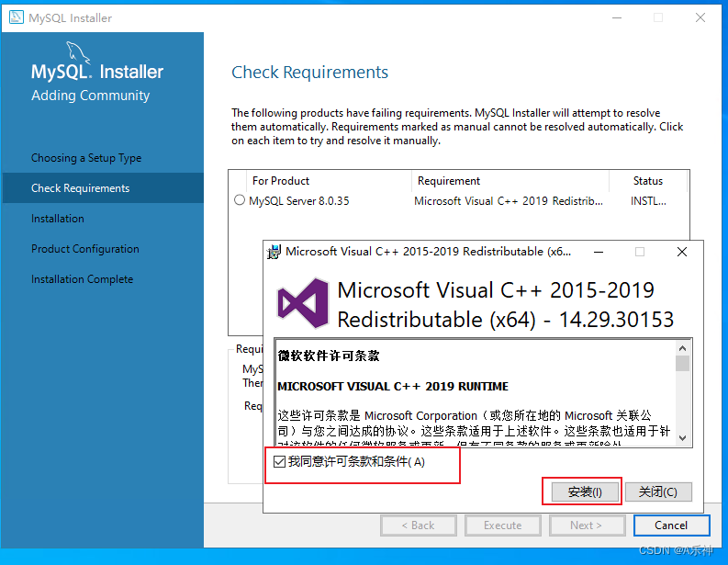The width and height of the screenshot is (728, 565).
Task: Click license text scrollbar up arrow
Action: tap(682, 348)
